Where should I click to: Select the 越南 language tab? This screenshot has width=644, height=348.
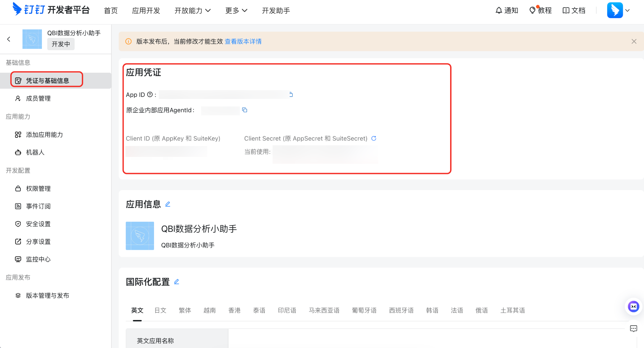tap(210, 310)
